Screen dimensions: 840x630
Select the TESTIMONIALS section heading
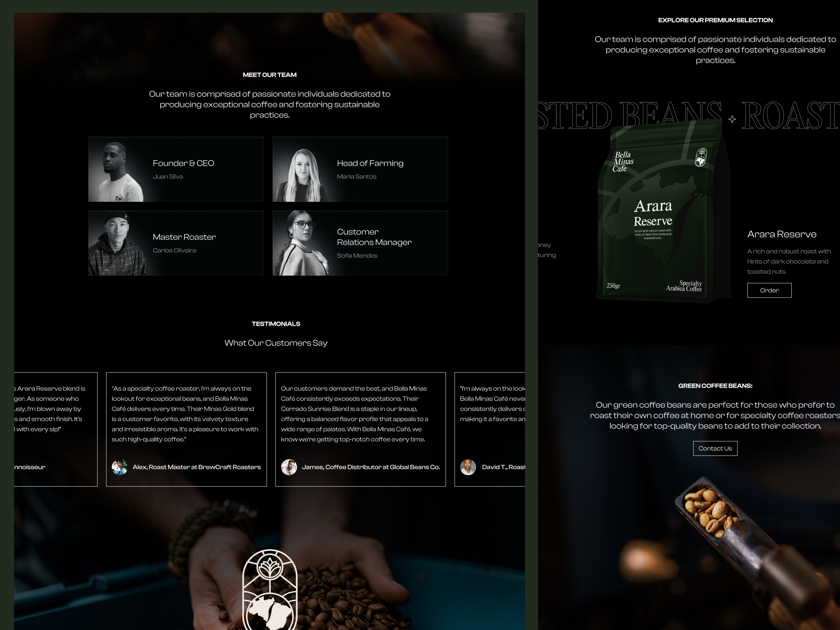[x=274, y=324]
